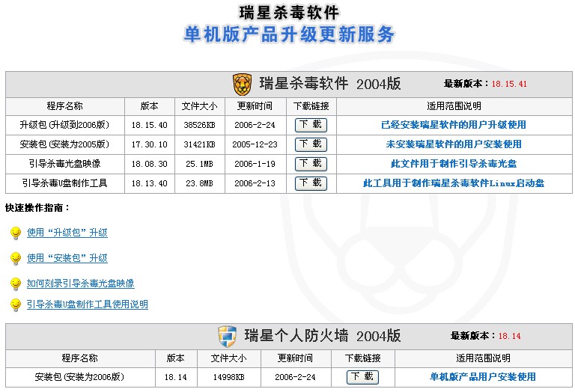
Task: Click the 已经安装瑞星软件的用户升级使用 link
Action: click(454, 125)
